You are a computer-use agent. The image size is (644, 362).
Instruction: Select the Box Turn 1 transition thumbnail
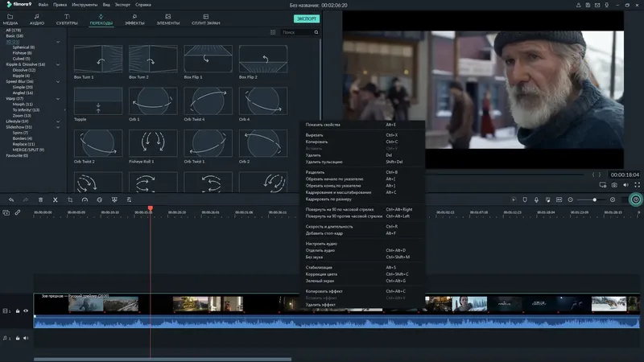tap(100, 60)
